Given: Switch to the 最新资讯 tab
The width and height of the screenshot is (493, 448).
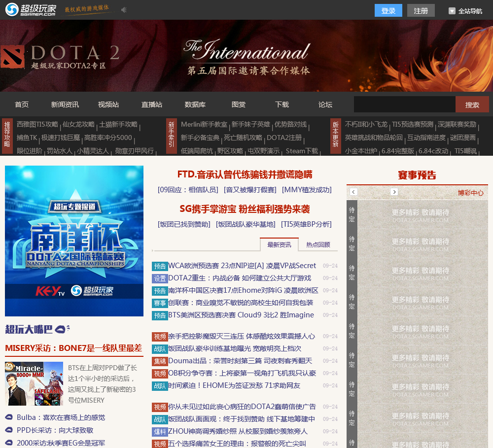Looking at the screenshot, I should tap(279, 244).
